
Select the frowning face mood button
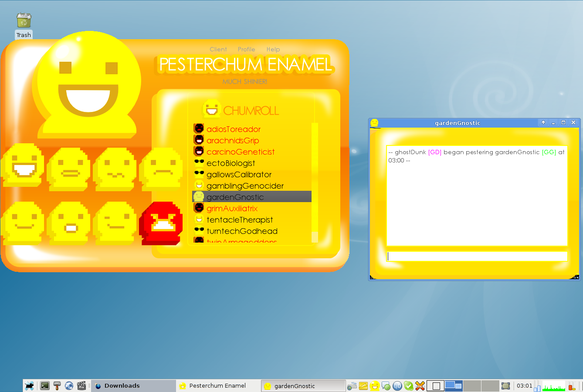[x=162, y=169]
